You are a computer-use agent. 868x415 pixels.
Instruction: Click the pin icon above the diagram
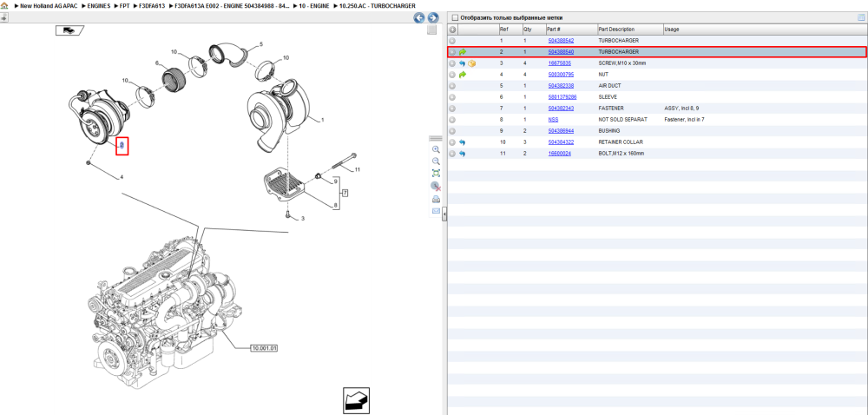[3, 17]
